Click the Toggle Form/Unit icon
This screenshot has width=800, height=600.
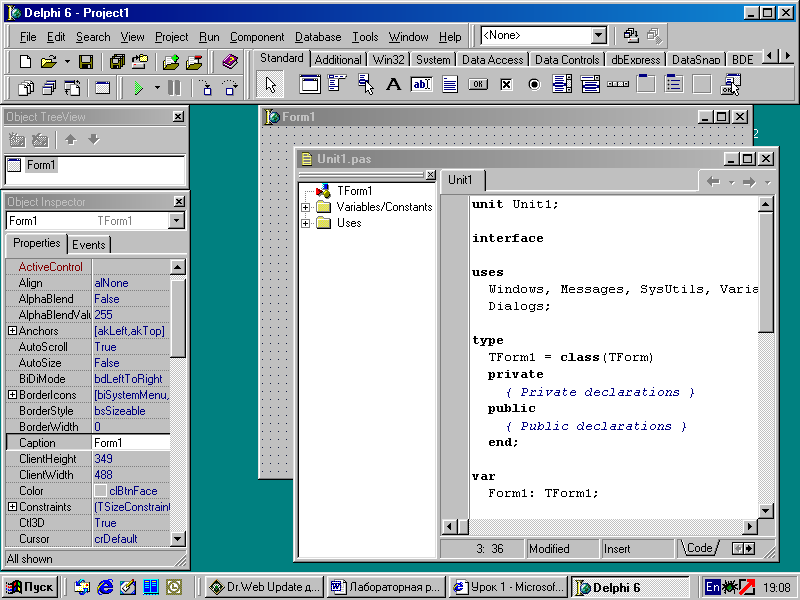point(72,88)
